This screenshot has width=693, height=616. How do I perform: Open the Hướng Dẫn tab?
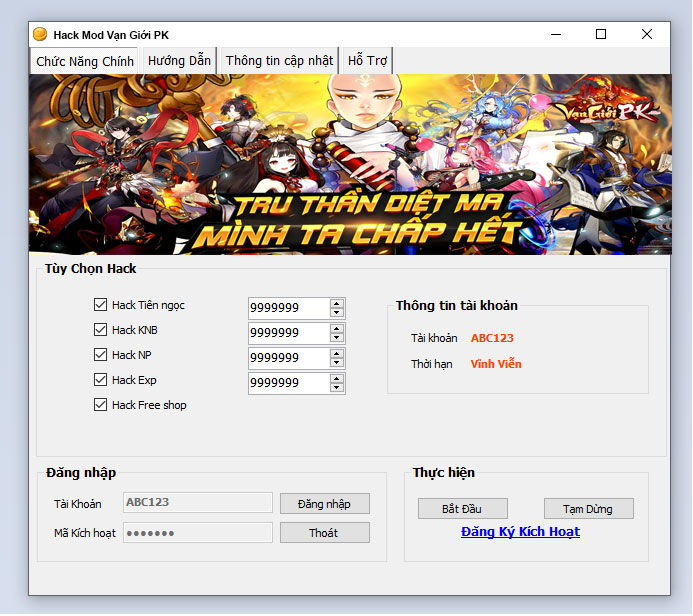tap(179, 61)
